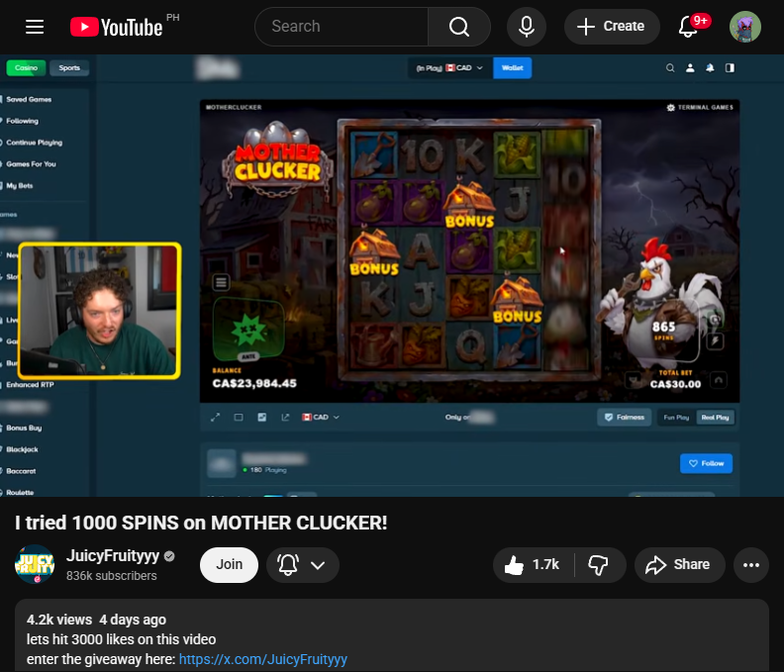Click the casino notification bell icon

click(x=710, y=68)
